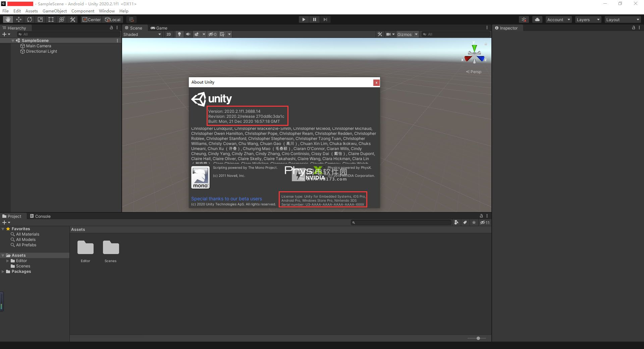Viewport: 644px width, 349px height.
Task: Click the Step frame button
Action: 325,19
